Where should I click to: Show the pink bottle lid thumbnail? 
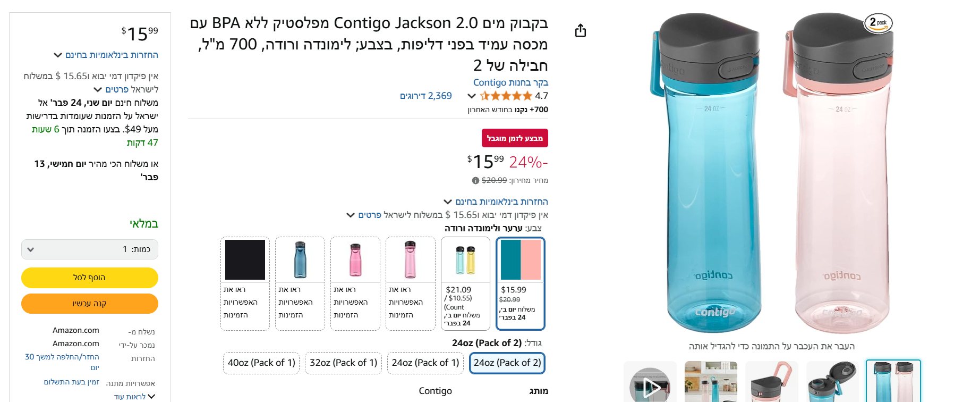click(771, 383)
